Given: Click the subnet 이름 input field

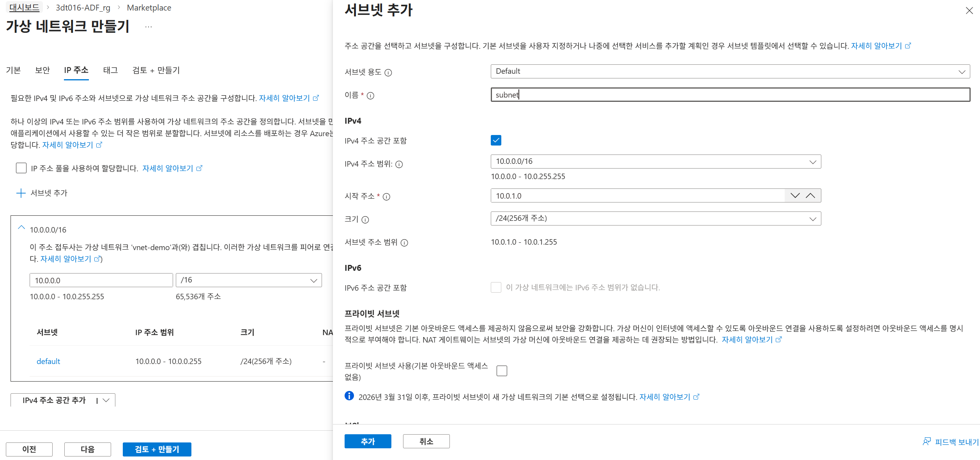Looking at the screenshot, I should (x=730, y=95).
